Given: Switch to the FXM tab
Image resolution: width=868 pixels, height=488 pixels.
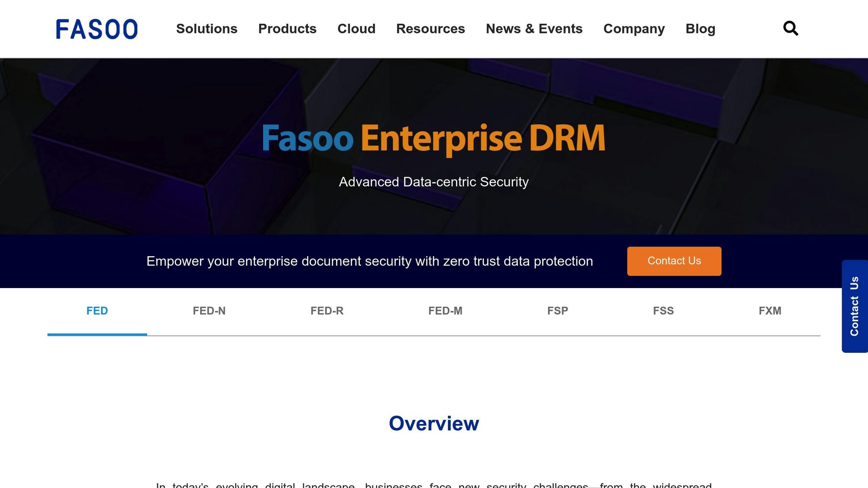Looking at the screenshot, I should [x=770, y=311].
